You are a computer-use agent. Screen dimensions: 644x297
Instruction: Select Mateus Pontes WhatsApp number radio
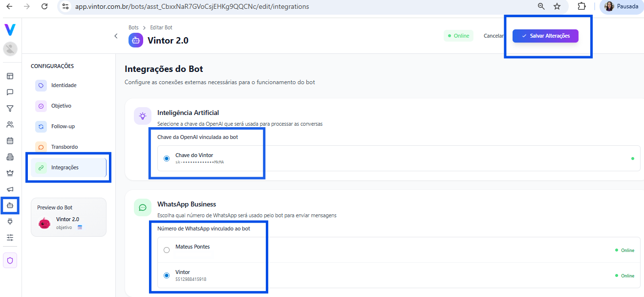pyautogui.click(x=167, y=250)
